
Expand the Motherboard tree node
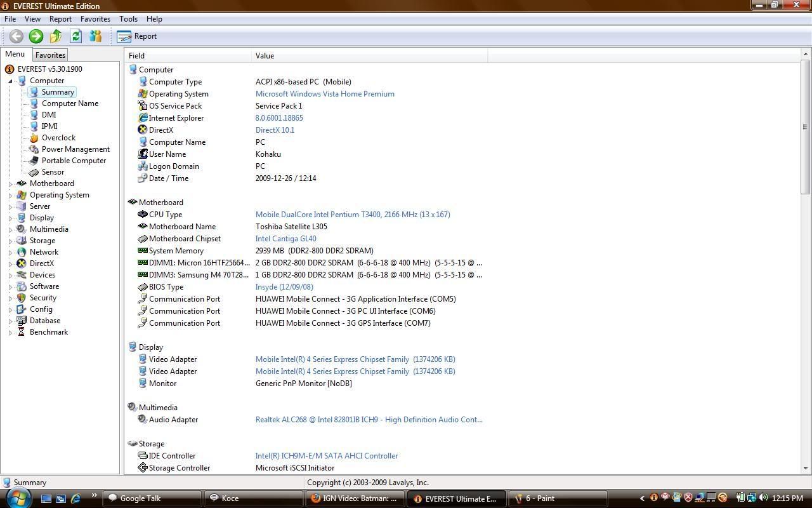[11, 184]
